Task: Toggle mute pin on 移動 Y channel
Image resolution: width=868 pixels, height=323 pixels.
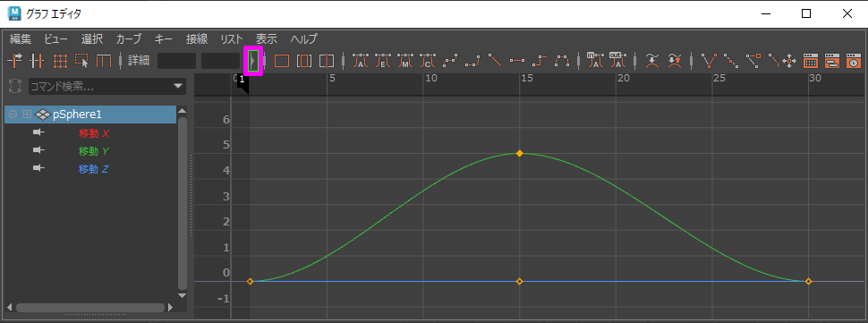Action: point(38,150)
